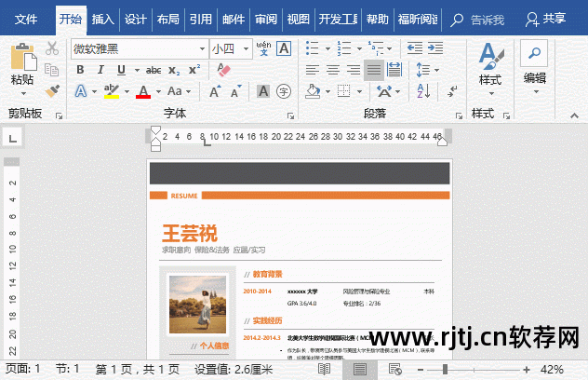The image size is (588, 380).
Task: Expand the underline style dropdown arrow
Action: click(x=137, y=70)
